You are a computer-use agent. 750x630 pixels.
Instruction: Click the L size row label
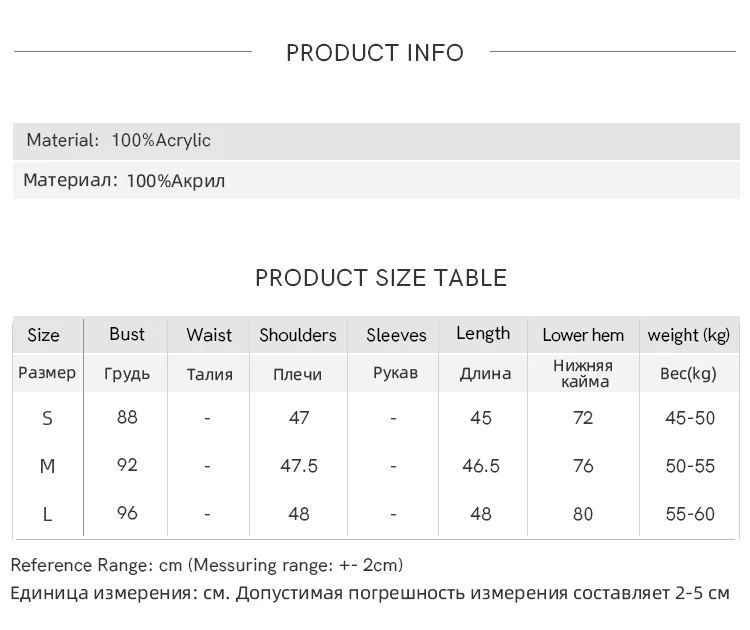47,514
